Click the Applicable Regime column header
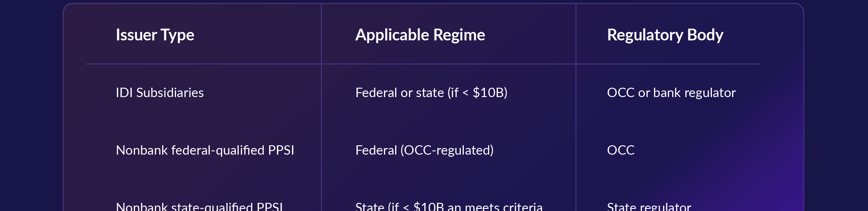The image size is (868, 211). coord(420,35)
